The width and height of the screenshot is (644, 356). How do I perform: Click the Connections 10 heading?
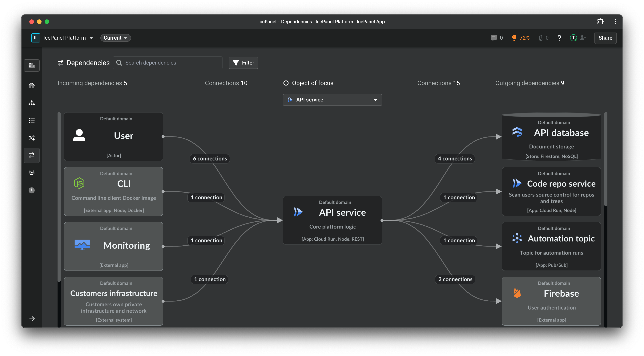[x=226, y=83]
